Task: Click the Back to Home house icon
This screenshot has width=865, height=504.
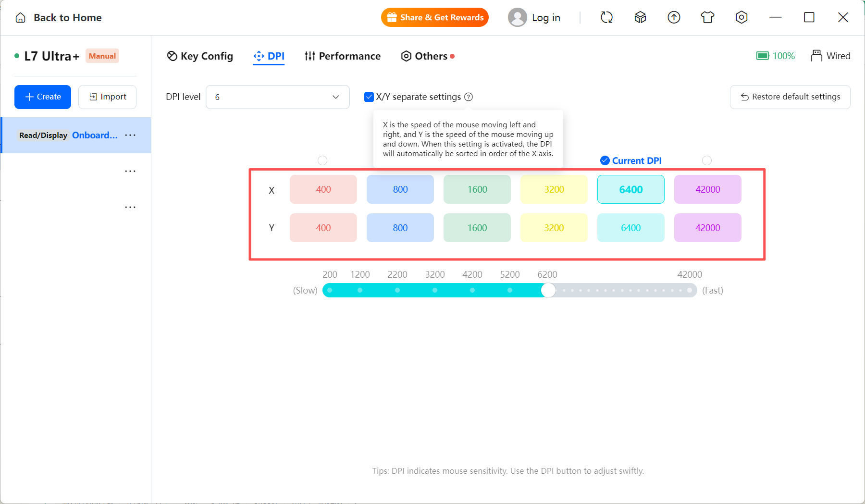Action: [21, 18]
